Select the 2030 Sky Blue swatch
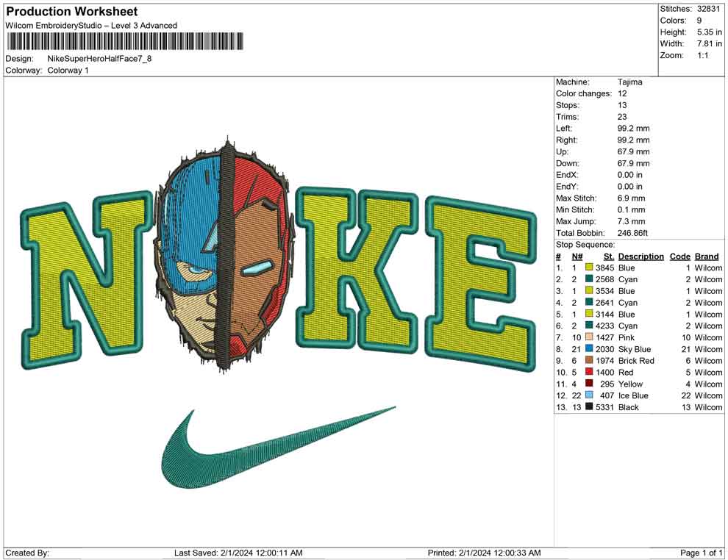728x560 pixels. 589,348
